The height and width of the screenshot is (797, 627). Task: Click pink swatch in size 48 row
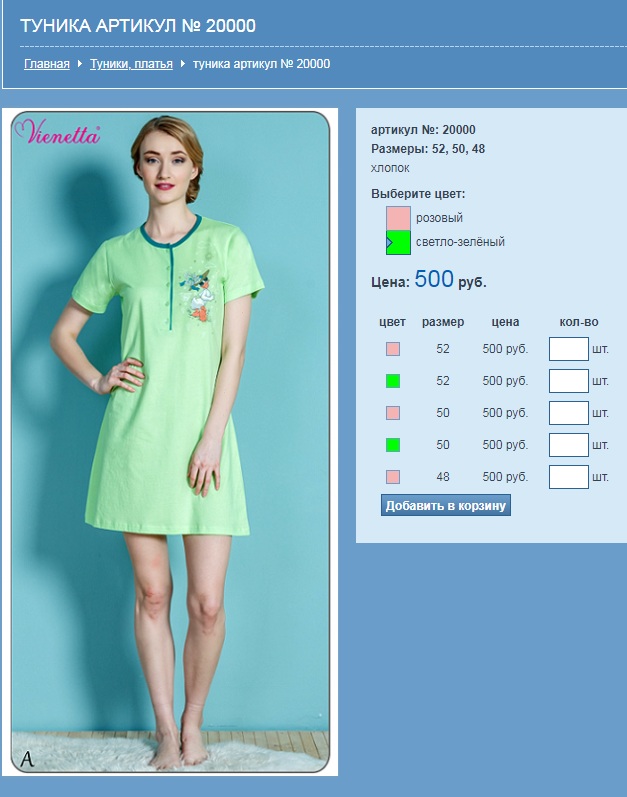pos(393,477)
